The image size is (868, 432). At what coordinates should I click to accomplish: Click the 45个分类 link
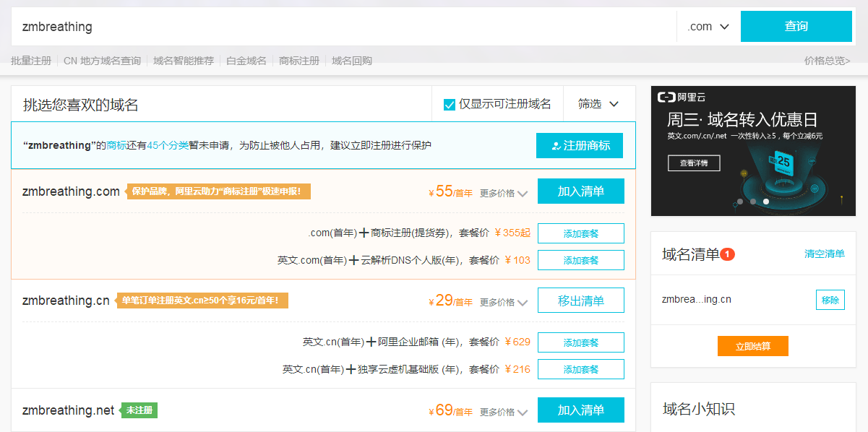click(168, 145)
